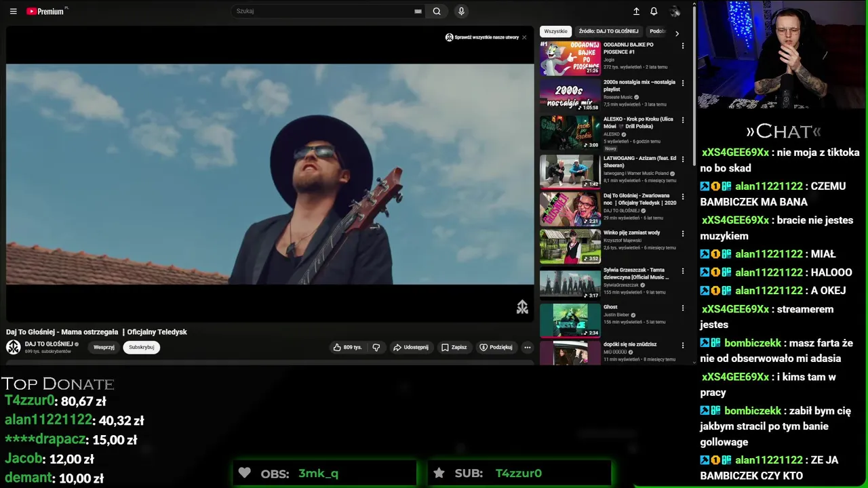Save video to playlist with Zapisz
The image size is (868, 488).
454,347
